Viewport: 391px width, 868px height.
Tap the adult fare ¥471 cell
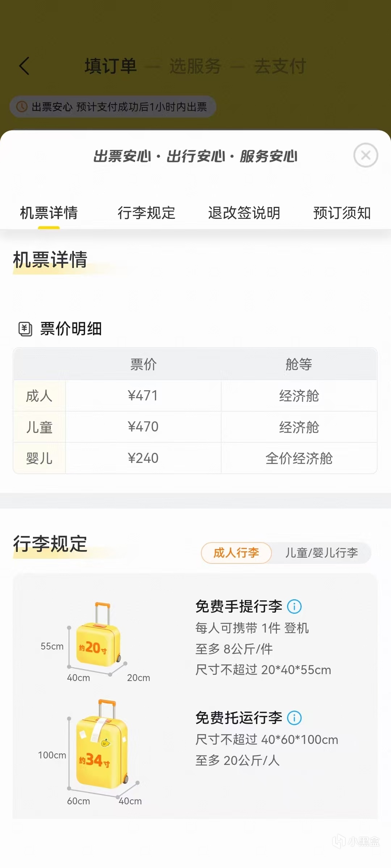pyautogui.click(x=143, y=396)
